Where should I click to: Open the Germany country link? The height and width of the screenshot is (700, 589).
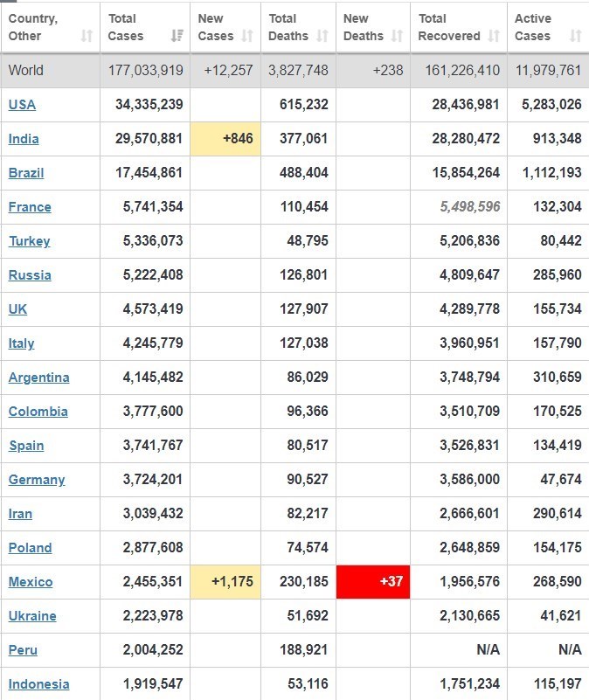(37, 480)
